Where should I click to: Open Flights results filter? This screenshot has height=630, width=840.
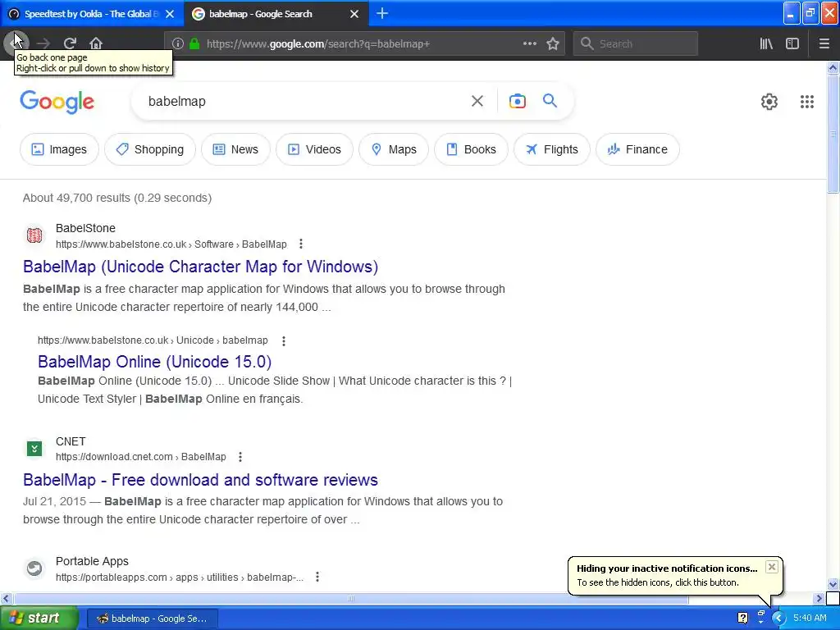[x=552, y=149]
